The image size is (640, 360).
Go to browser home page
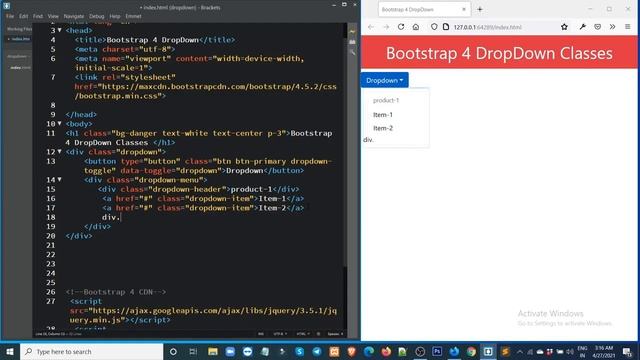point(416,27)
